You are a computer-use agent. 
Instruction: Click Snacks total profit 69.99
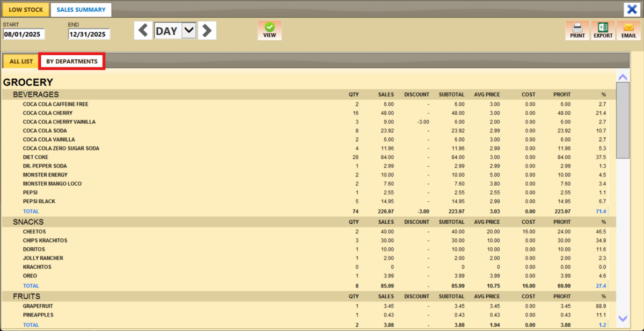click(563, 286)
